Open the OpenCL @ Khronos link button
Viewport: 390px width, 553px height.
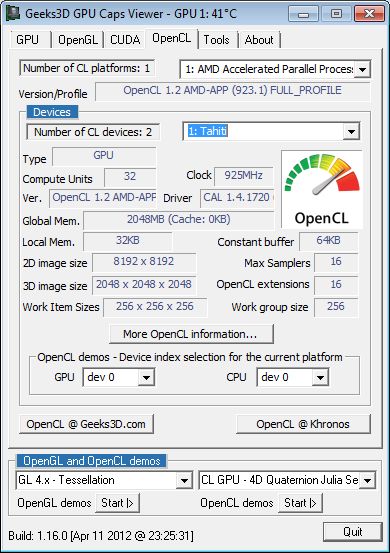[x=303, y=424]
